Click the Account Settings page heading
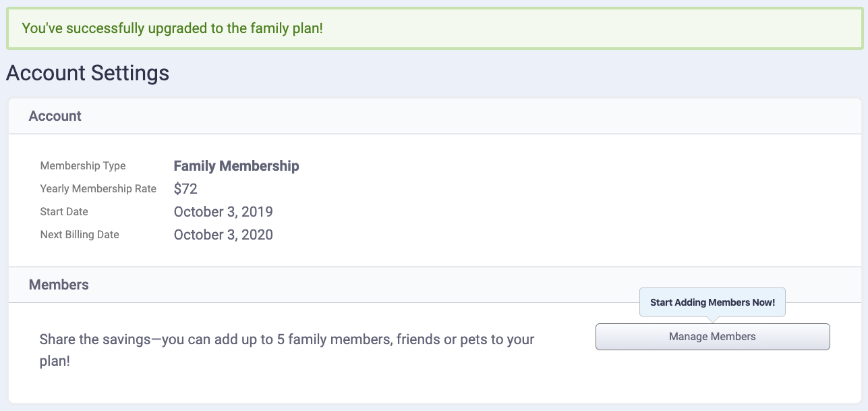Screen dimensions: 868x411 coord(88,73)
